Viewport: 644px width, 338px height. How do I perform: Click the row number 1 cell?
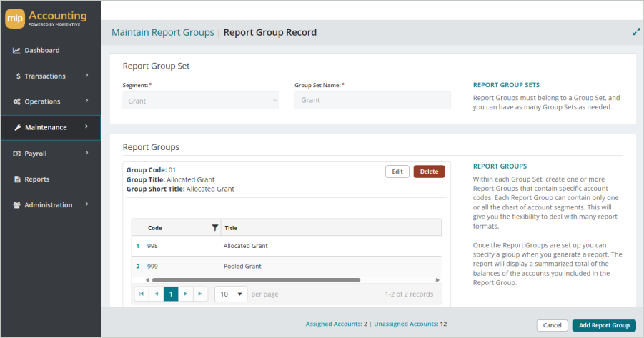(x=138, y=246)
